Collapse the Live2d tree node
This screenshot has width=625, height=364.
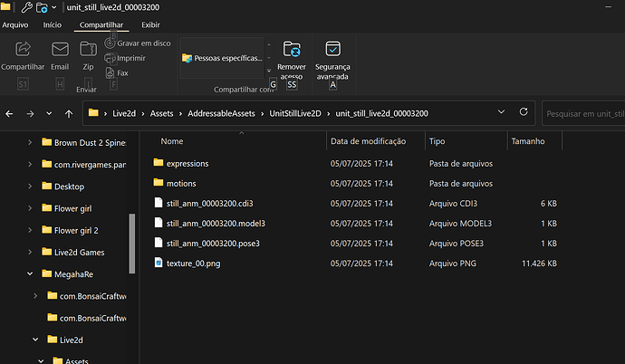point(35,340)
